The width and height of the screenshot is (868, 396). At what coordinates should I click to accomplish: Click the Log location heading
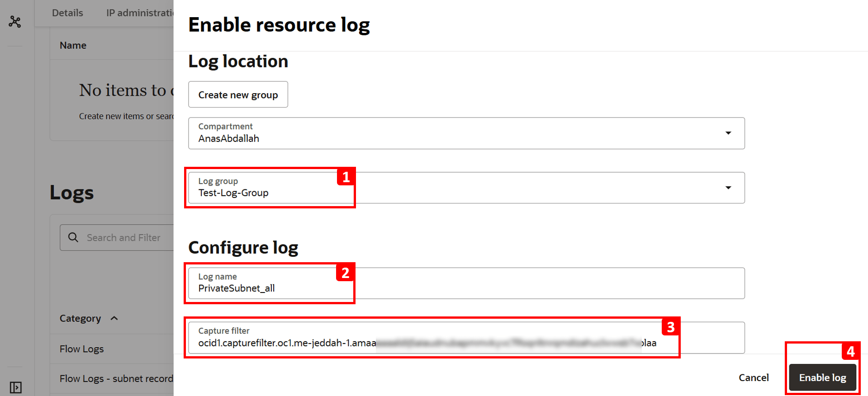point(238,61)
